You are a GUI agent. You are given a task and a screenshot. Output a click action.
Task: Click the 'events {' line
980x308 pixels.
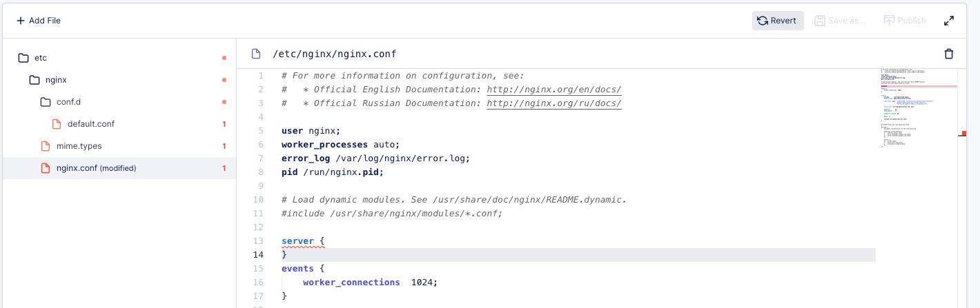pyautogui.click(x=303, y=269)
